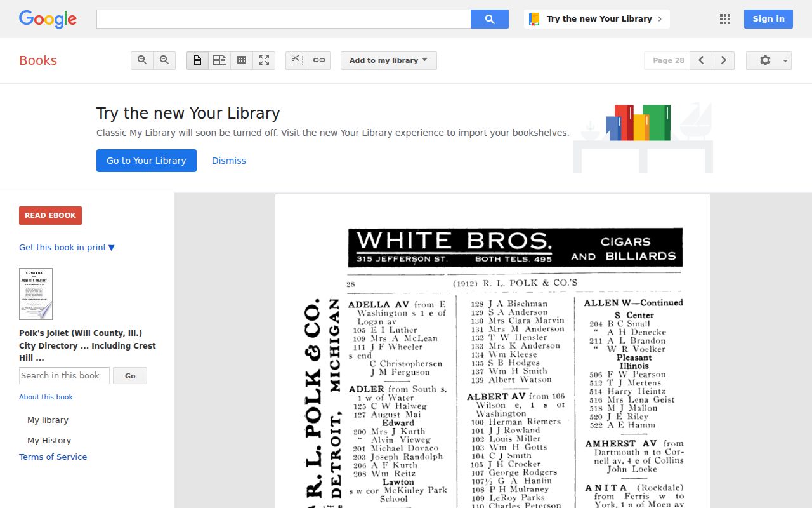Open My library in sidebar
Viewport: 812px width, 508px height.
(48, 420)
